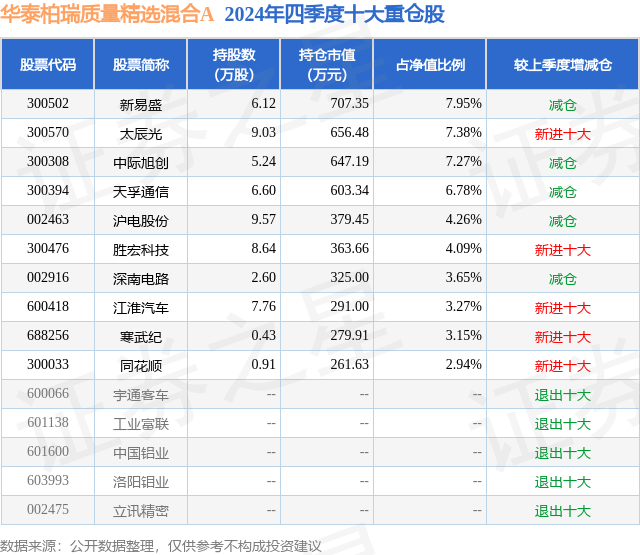This screenshot has height=555, width=640.
Task: Click the 2.94% net value ratio
Action: pos(464,364)
